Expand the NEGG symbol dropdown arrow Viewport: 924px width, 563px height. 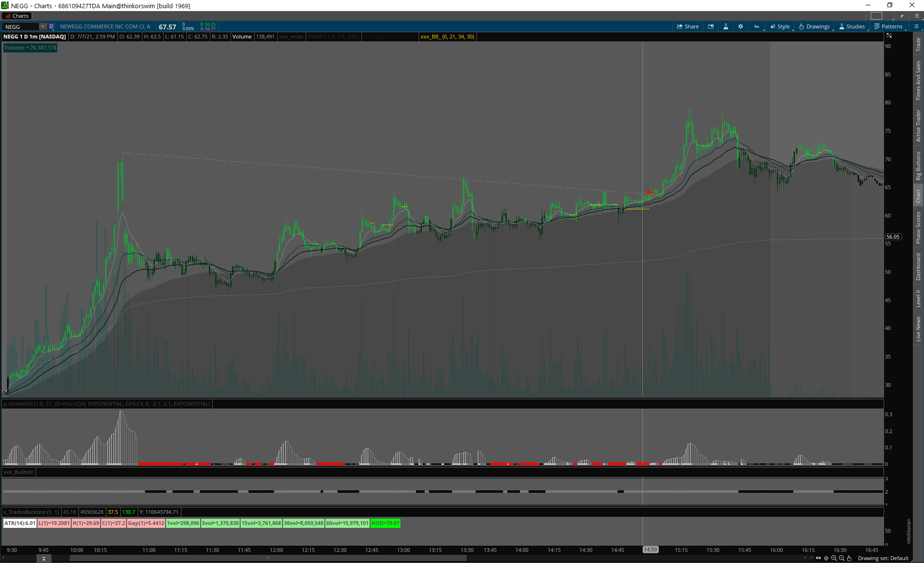(43, 26)
